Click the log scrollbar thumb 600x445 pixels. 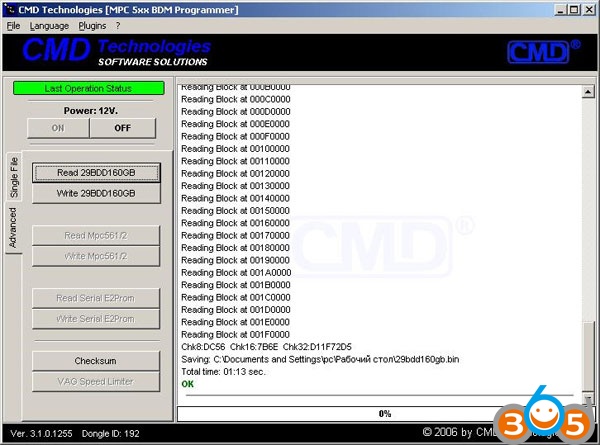[589, 356]
